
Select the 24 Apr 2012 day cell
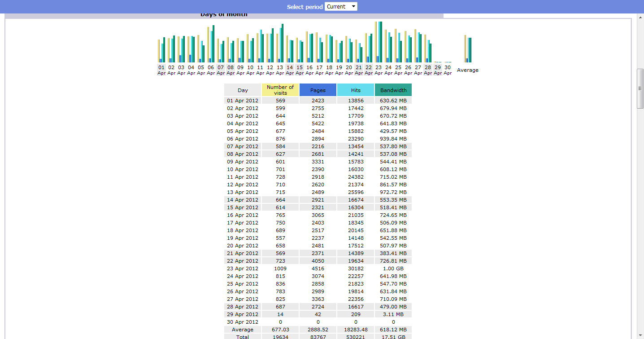coord(243,276)
